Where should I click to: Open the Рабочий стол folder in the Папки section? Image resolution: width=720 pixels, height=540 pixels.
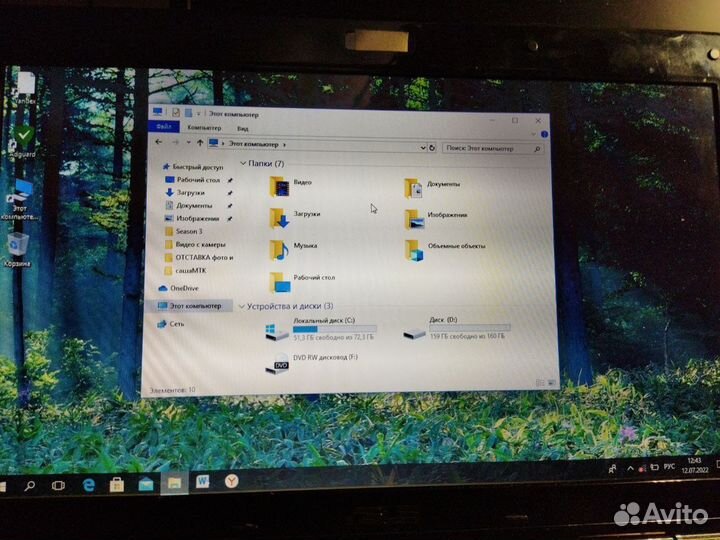(x=302, y=281)
